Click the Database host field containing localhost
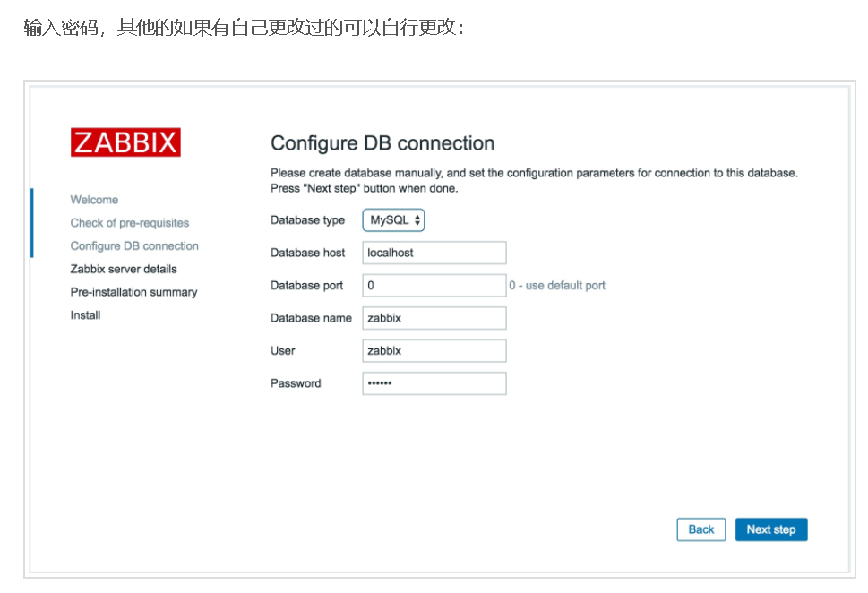This screenshot has width=868, height=593. click(x=434, y=253)
